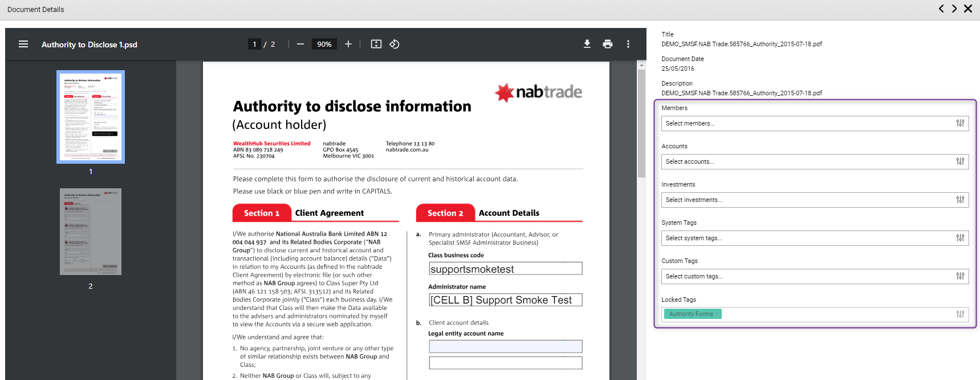Click the PDF vertical scrollbar thumb
Screen dimensions: 980x380
click(641, 123)
